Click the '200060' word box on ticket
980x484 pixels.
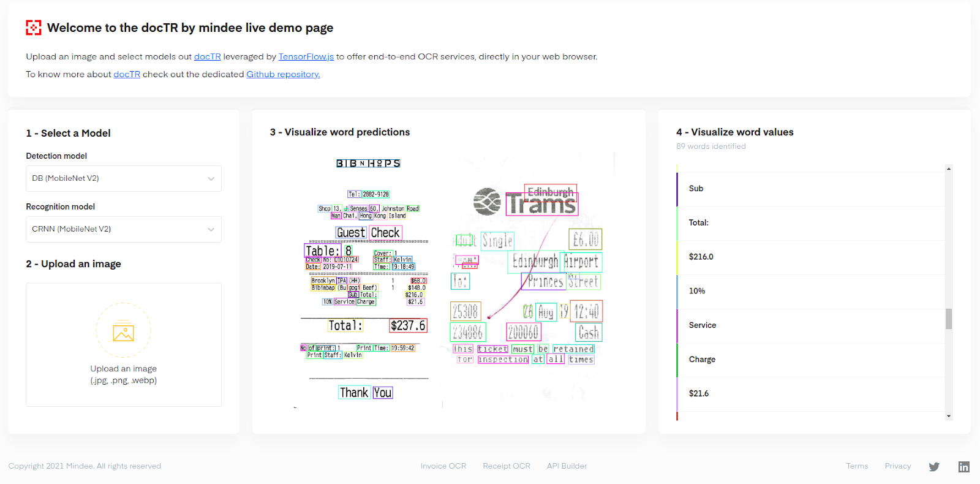click(x=523, y=332)
